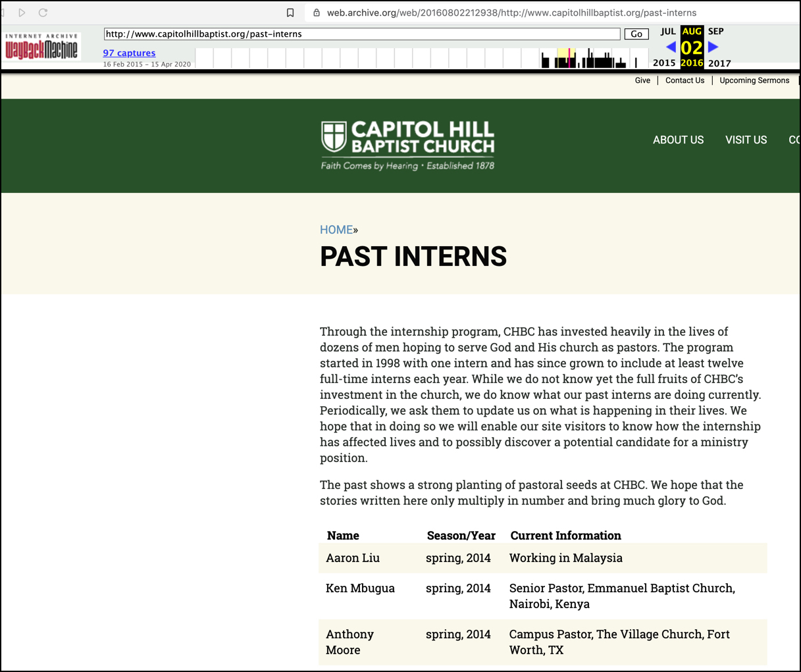Open the VISIT US menu

pyautogui.click(x=746, y=140)
